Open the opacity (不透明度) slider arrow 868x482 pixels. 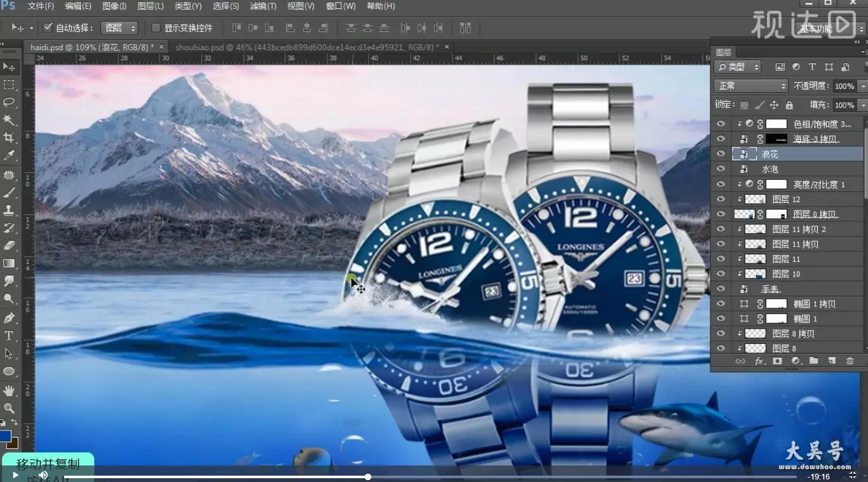point(862,86)
